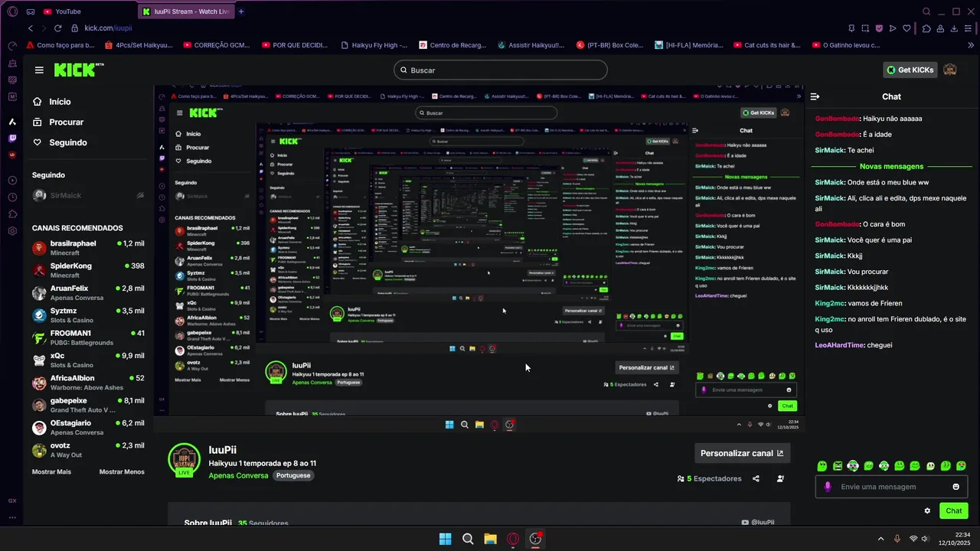Toggle microphone icon in system tray

tap(897, 539)
